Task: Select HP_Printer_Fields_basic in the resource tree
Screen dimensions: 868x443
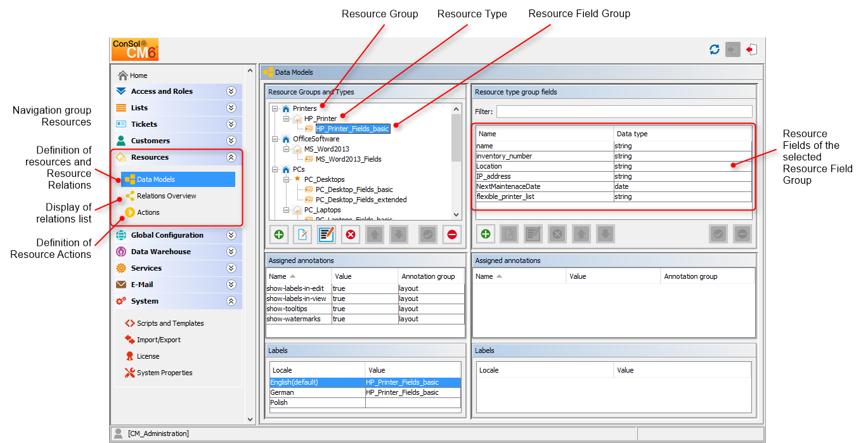Action: click(353, 129)
